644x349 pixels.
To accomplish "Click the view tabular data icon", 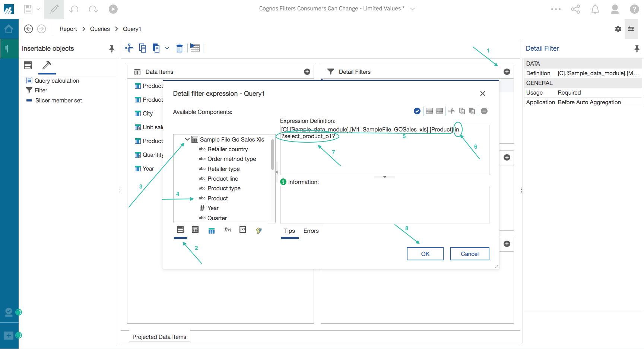I will [x=195, y=48].
